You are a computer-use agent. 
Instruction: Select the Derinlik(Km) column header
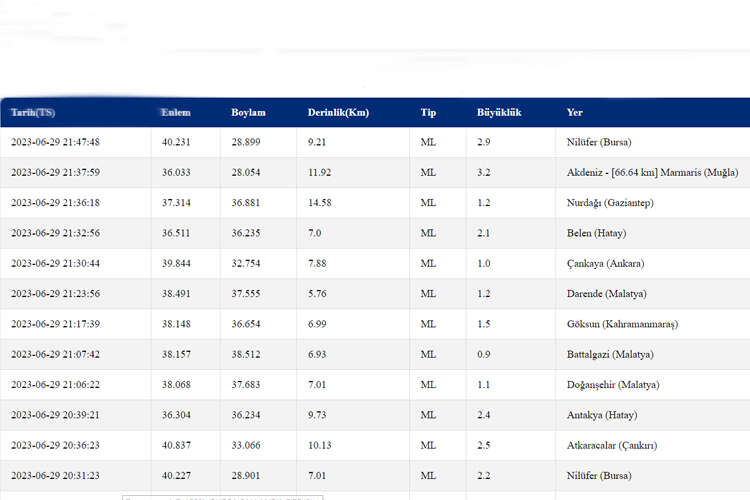(338, 112)
